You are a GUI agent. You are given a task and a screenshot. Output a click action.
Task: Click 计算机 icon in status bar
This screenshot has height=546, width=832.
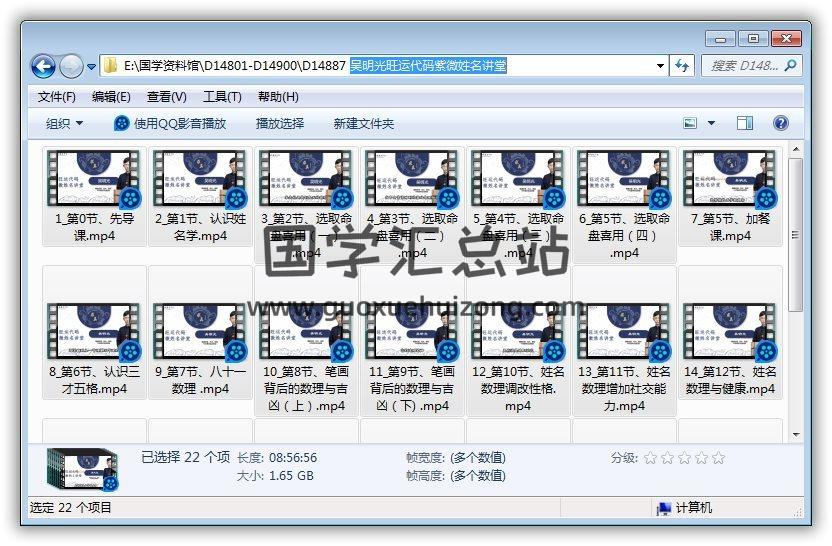pyautogui.click(x=664, y=508)
